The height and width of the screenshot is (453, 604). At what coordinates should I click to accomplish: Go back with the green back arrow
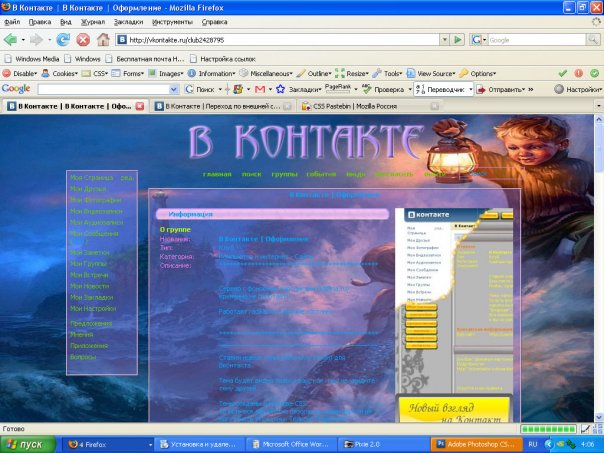(x=10, y=39)
